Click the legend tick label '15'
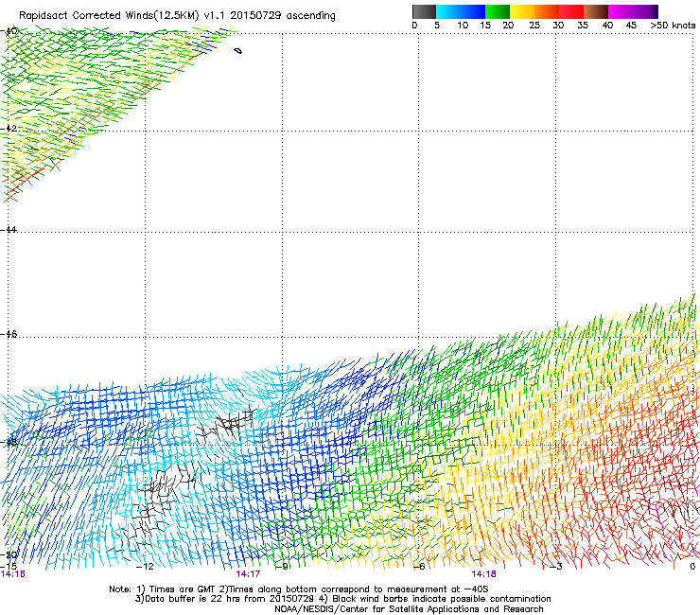 485,26
